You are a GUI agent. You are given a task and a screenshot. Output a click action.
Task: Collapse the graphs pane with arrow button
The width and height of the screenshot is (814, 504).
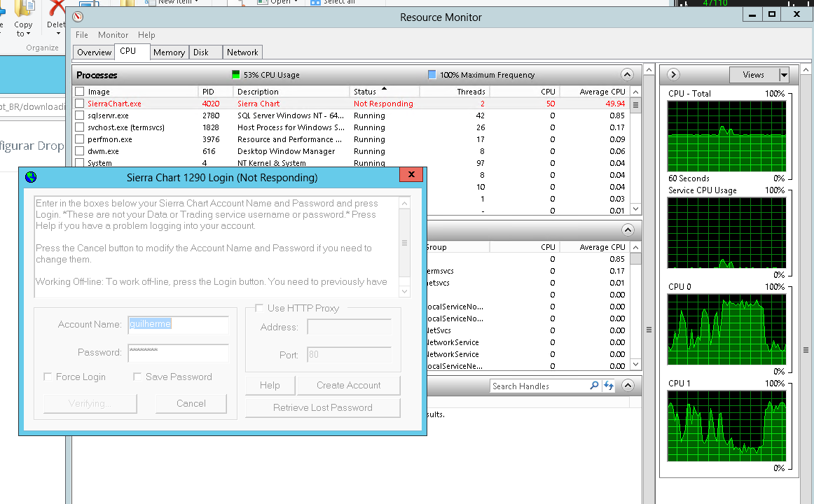(x=673, y=75)
